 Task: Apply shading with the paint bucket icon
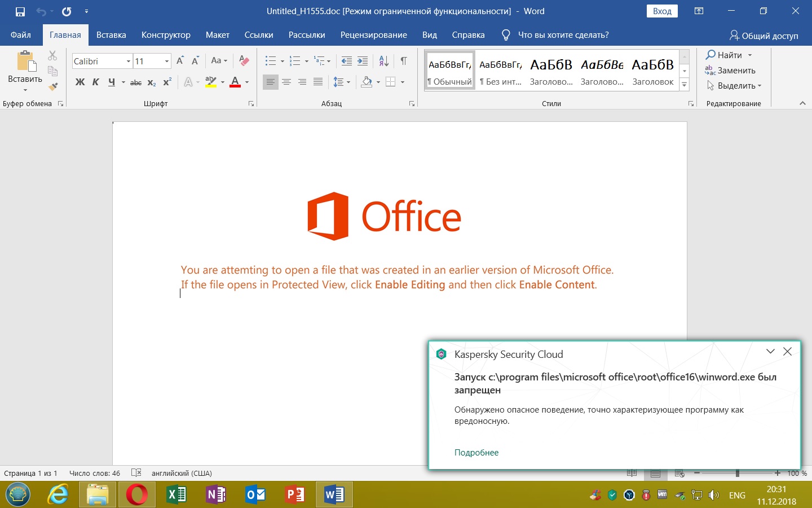367,82
